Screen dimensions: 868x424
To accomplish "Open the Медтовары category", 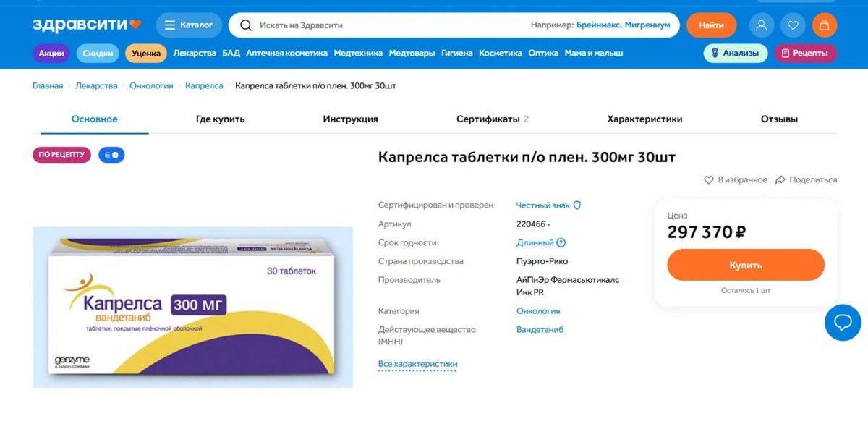I will [412, 53].
